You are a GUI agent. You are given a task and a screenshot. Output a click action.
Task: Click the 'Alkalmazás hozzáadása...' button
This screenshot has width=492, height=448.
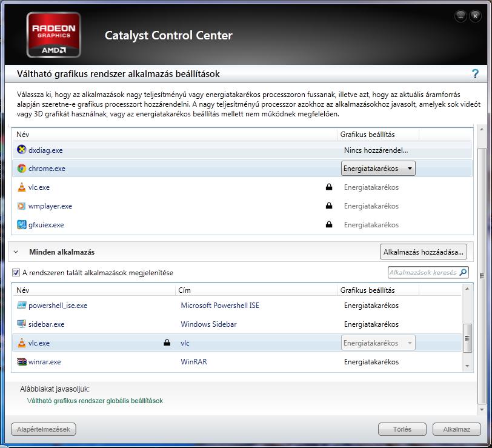[424, 252]
